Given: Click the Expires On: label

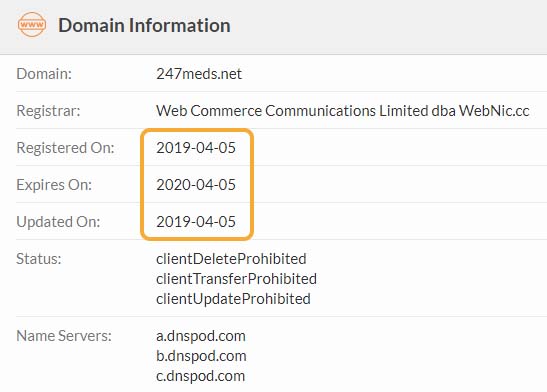Looking at the screenshot, I should (x=54, y=185).
